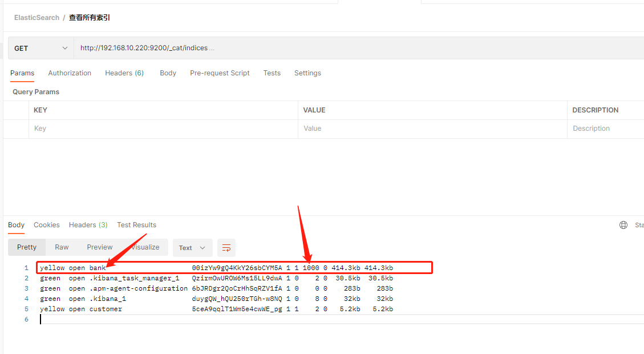
Task: Switch to the Params tab
Action: 22,73
